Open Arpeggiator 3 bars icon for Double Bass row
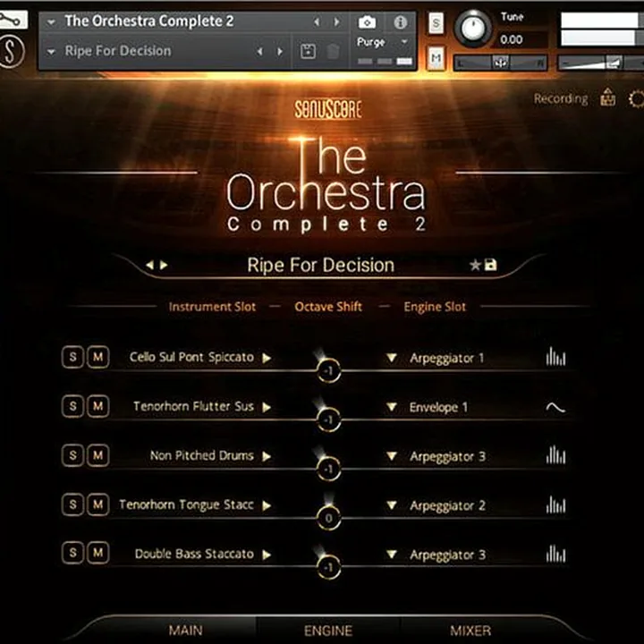The image size is (644, 644). click(555, 554)
